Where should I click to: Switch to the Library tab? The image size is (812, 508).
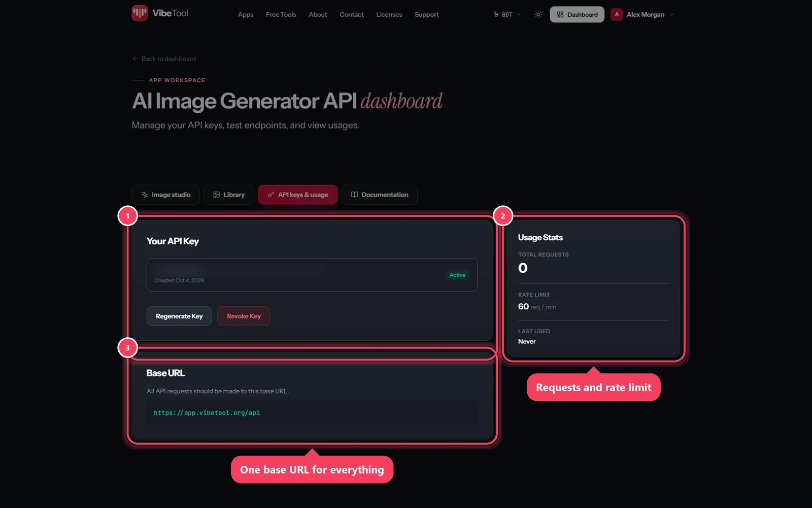(229, 195)
